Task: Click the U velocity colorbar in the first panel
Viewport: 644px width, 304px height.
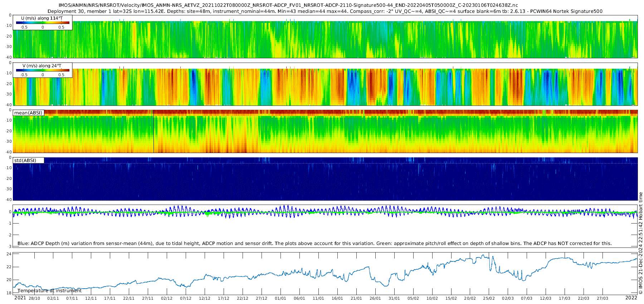Action: click(x=43, y=23)
